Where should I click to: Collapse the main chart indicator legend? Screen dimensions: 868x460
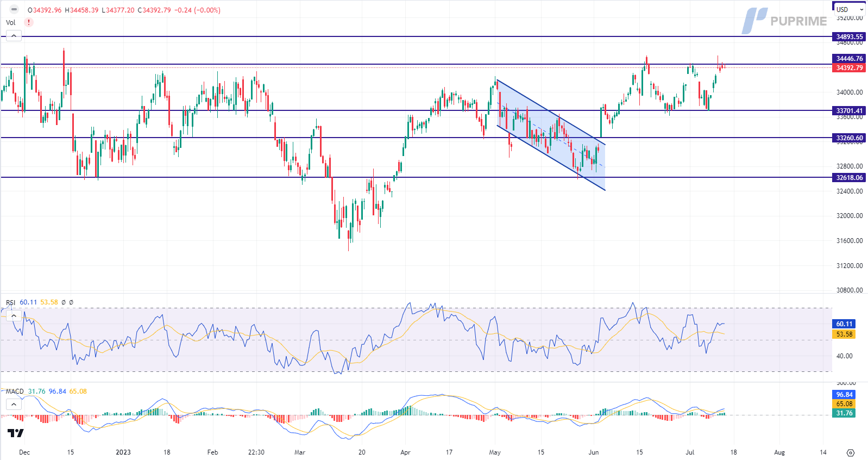(x=14, y=36)
